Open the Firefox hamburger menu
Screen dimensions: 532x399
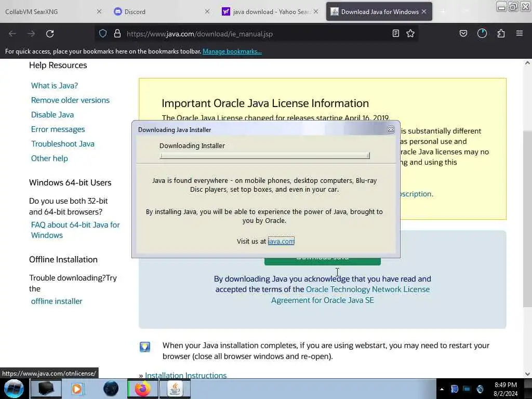520,33
